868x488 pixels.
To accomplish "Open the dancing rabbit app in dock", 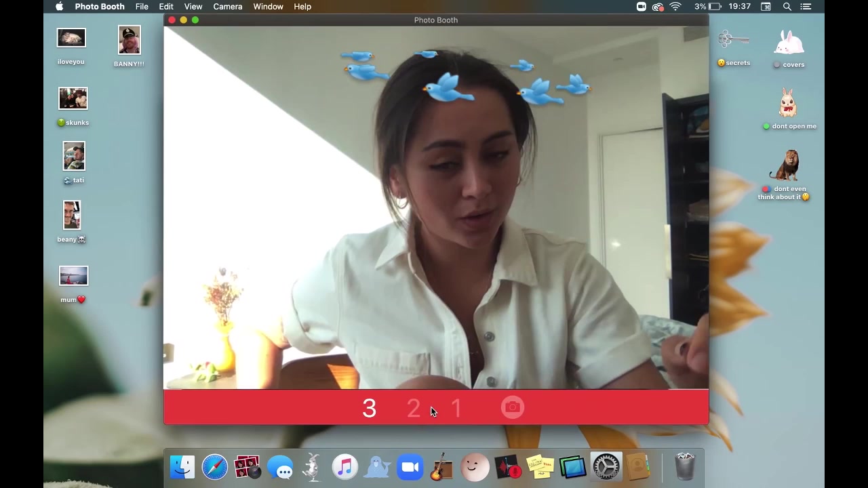I will click(x=313, y=467).
